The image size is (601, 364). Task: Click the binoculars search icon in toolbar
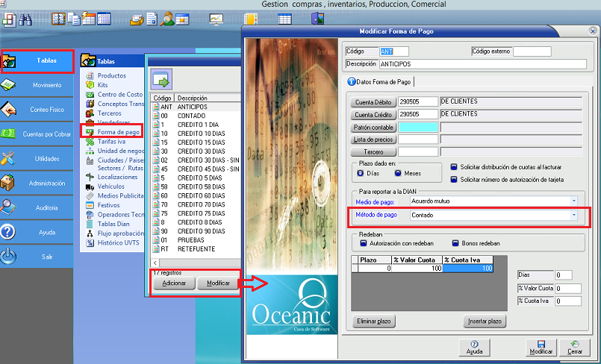coord(25,19)
